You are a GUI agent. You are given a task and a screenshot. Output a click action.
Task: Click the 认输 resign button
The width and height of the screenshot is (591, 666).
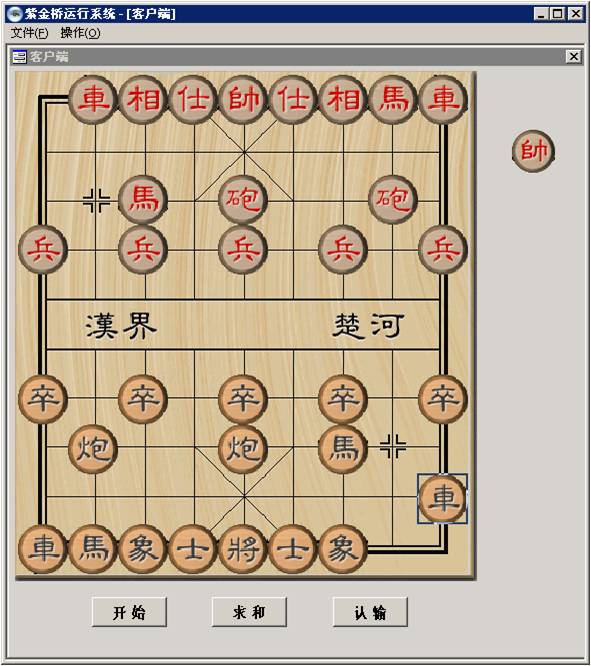pos(370,612)
